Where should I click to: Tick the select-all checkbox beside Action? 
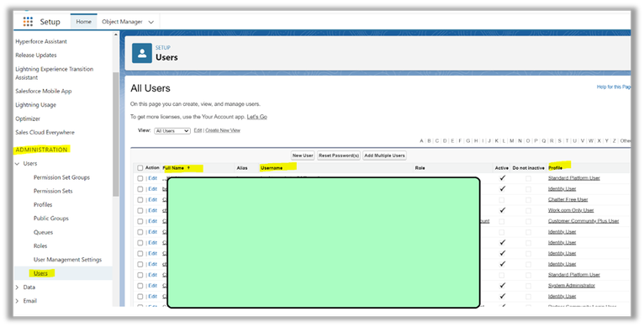[x=140, y=168]
